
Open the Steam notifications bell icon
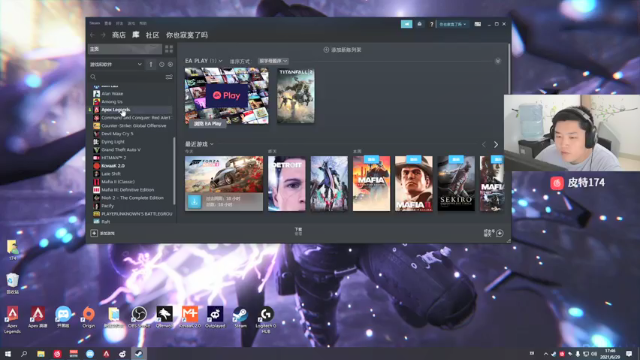(x=420, y=24)
